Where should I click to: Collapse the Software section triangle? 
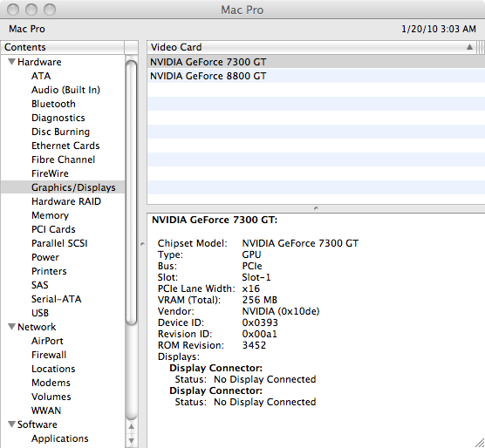tap(11, 424)
